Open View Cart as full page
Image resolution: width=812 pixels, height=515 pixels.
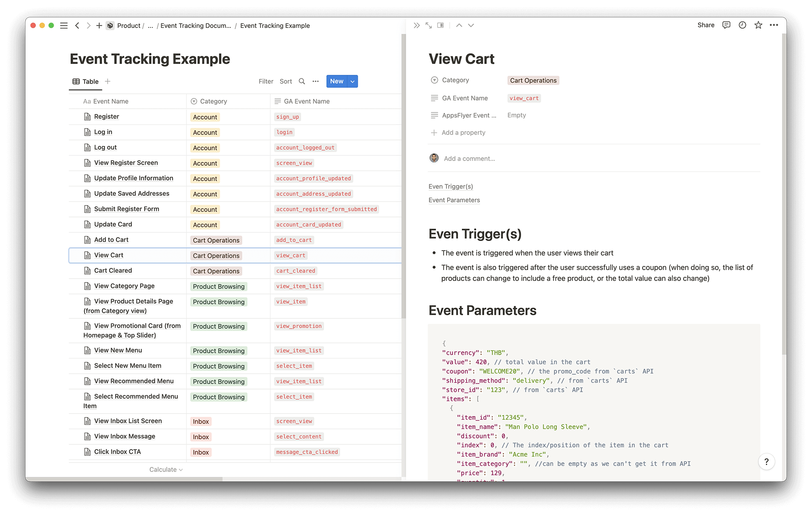pyautogui.click(x=428, y=26)
